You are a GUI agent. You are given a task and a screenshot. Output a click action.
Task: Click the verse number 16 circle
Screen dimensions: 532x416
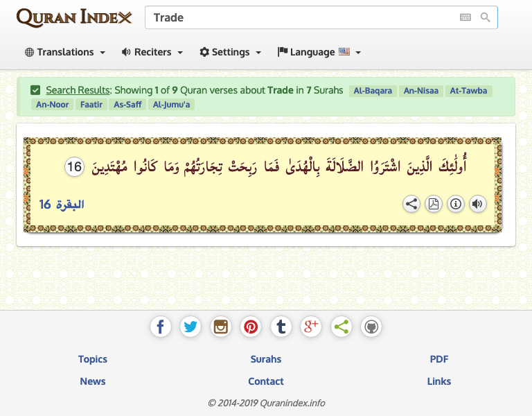74,166
